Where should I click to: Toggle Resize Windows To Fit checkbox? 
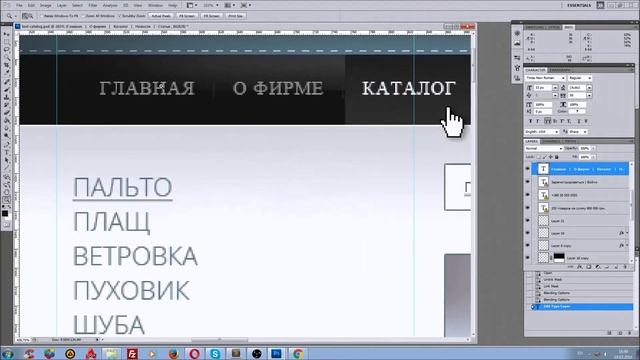click(41, 16)
